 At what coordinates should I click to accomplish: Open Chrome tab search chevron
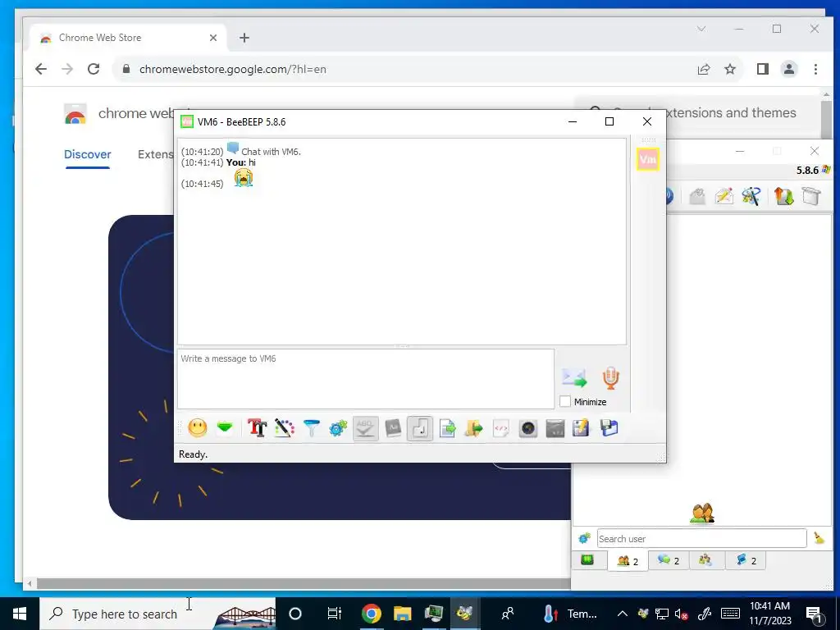(701, 29)
